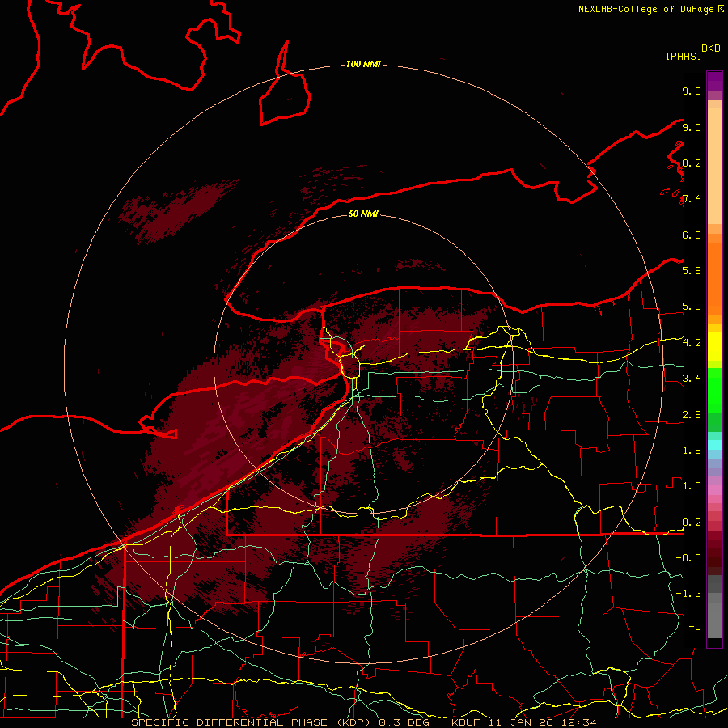This screenshot has width=728, height=728.
Task: Select the cyan segment of color bar
Action: click(x=714, y=444)
